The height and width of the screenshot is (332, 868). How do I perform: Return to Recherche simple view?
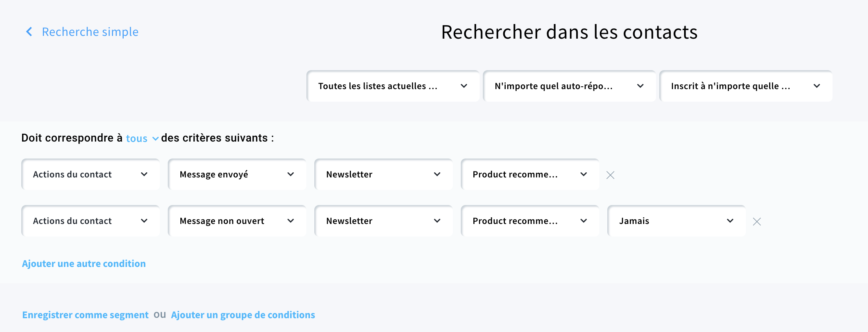pos(90,32)
